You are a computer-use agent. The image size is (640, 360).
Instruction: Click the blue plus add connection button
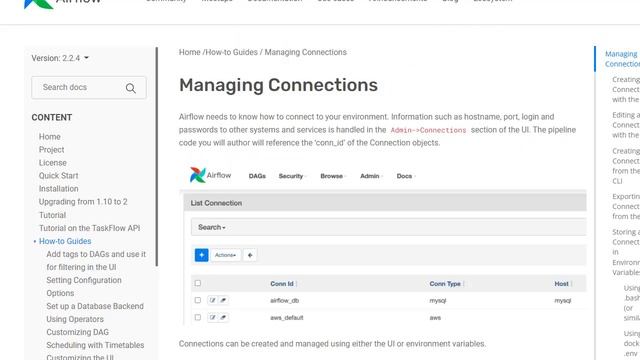coord(202,255)
